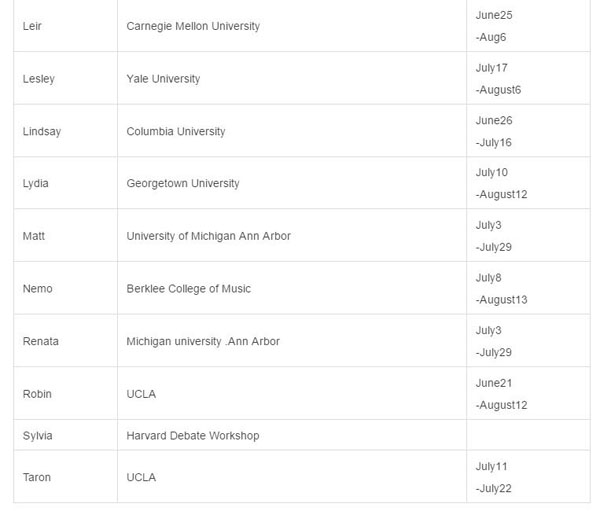
Task: Click the Berklee College of Music cell
Action: [x=189, y=289]
